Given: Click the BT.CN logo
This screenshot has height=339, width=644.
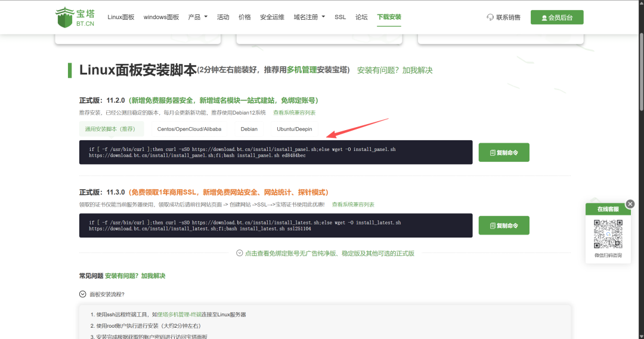Looking at the screenshot, I should 75,17.
